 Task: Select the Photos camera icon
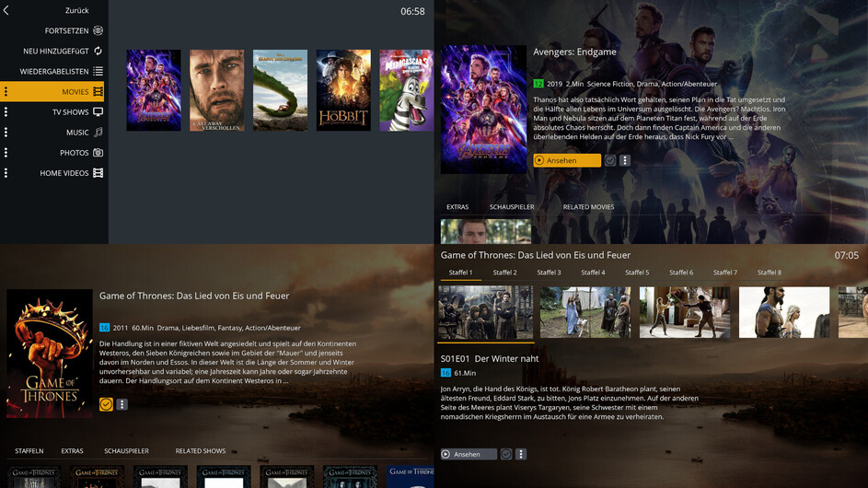[x=98, y=152]
